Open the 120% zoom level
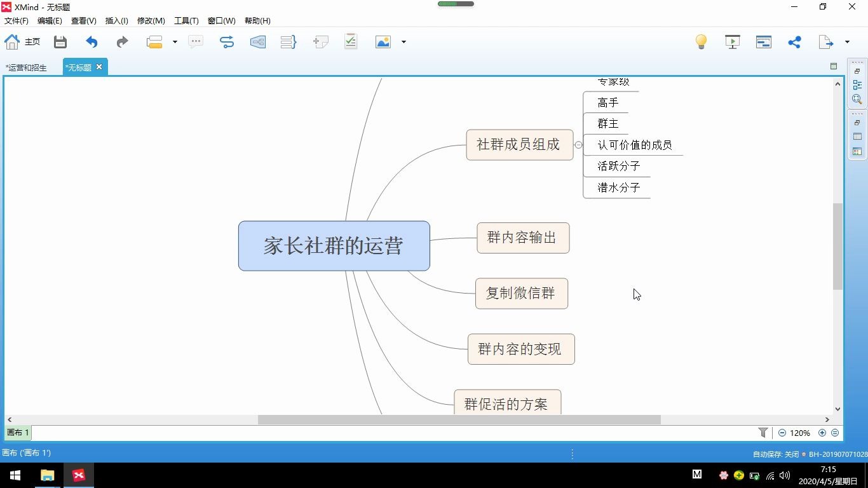The height and width of the screenshot is (488, 868). tap(800, 433)
